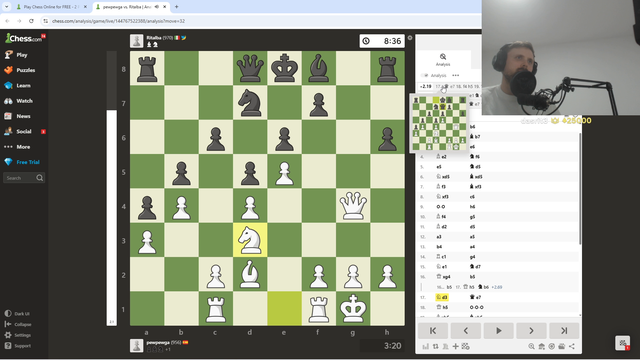
Task: Select the black queen on d8
Action: point(250,69)
